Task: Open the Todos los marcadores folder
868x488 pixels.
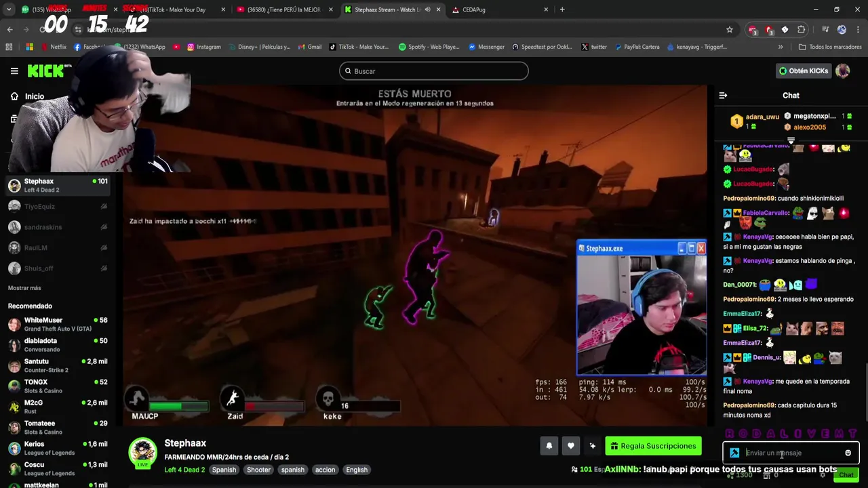Action: 831,47
